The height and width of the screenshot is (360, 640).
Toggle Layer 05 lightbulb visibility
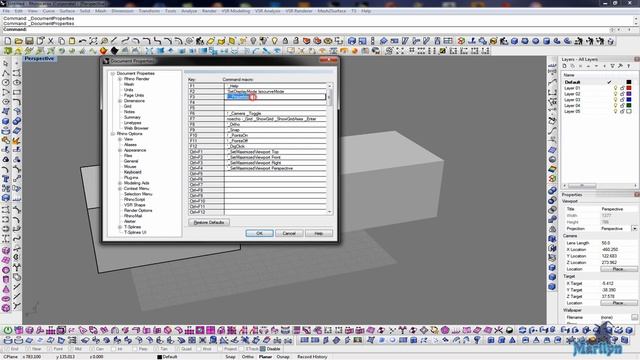(x=616, y=111)
